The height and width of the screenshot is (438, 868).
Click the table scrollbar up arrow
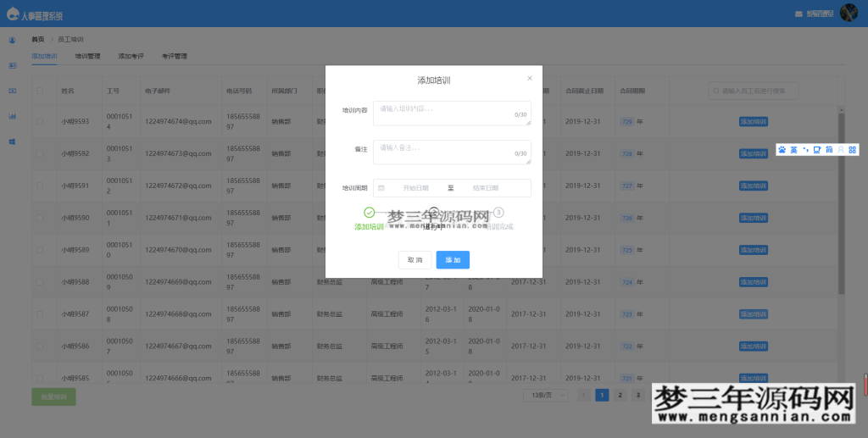pyautogui.click(x=842, y=109)
